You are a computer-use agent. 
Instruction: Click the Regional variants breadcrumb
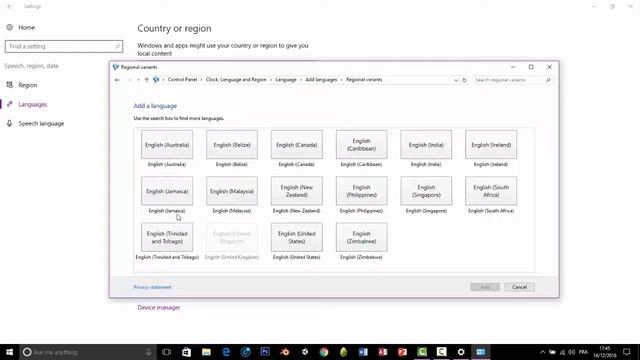click(x=364, y=80)
